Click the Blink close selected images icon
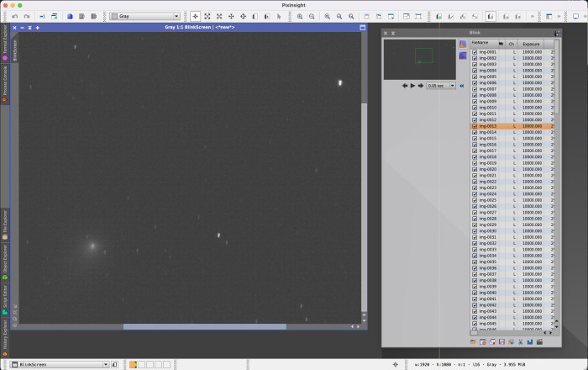Image resolution: width=588 pixels, height=370 pixels. click(483, 342)
